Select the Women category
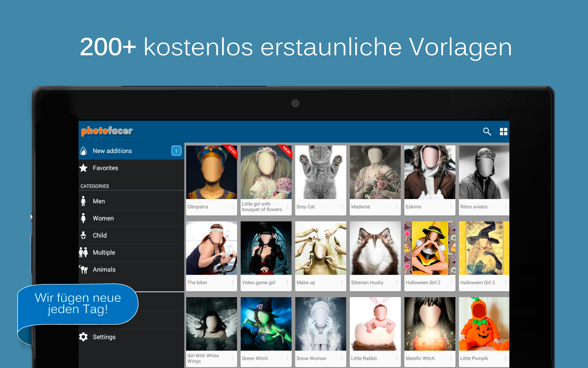This screenshot has width=588, height=368. (103, 218)
